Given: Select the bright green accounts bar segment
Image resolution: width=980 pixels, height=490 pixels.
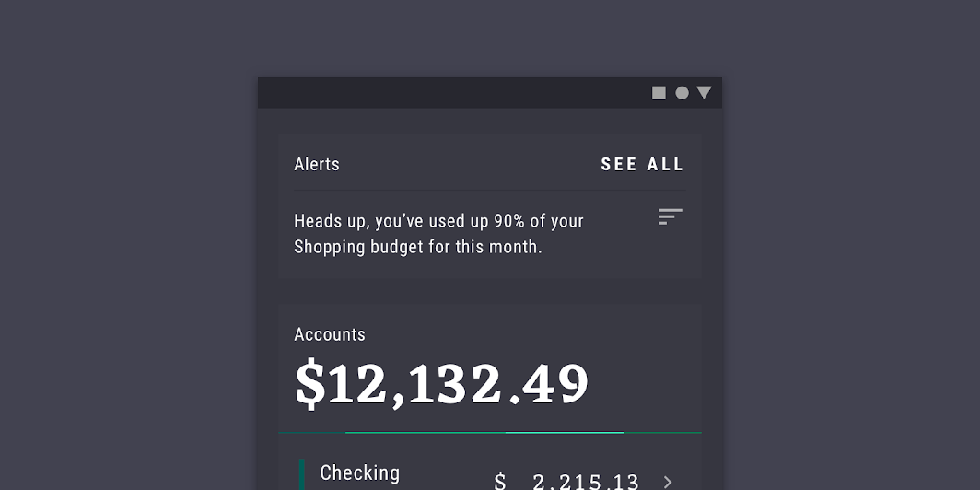Looking at the screenshot, I should point(425,433).
